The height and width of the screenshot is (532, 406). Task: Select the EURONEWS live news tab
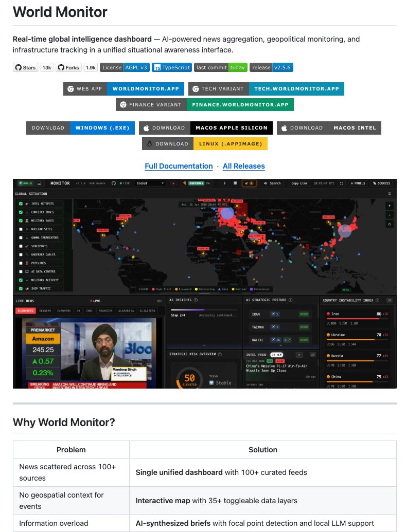(x=64, y=310)
